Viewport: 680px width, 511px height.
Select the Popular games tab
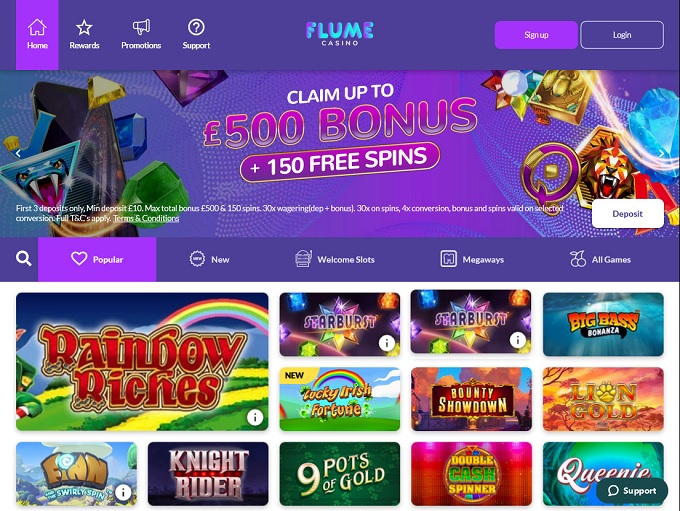[97, 259]
